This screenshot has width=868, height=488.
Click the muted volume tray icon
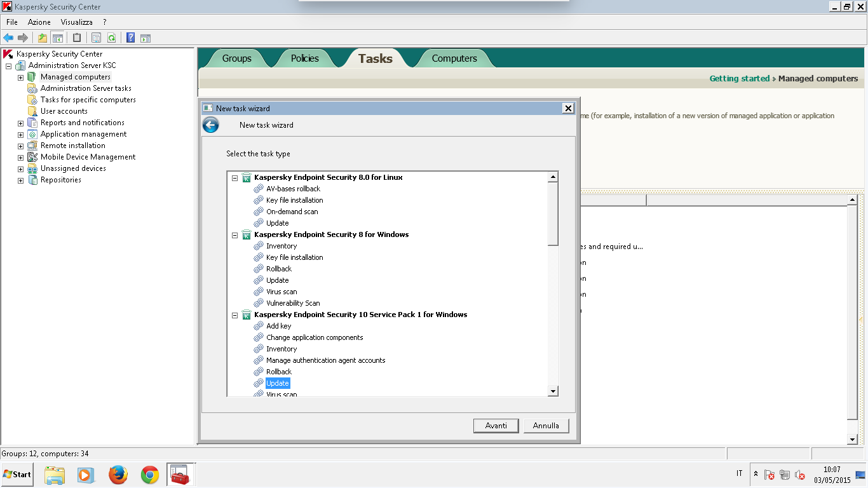[800, 474]
